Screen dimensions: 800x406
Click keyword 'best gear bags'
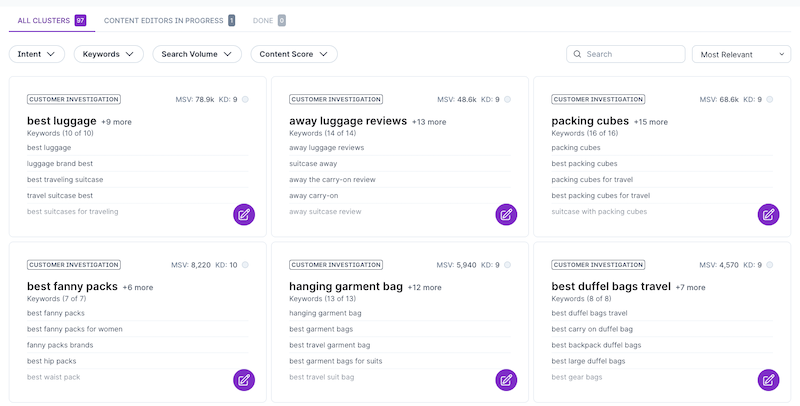coord(577,377)
